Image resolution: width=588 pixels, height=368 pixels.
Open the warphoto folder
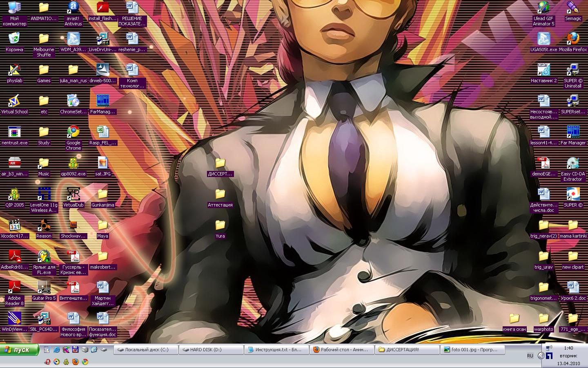(x=543, y=322)
